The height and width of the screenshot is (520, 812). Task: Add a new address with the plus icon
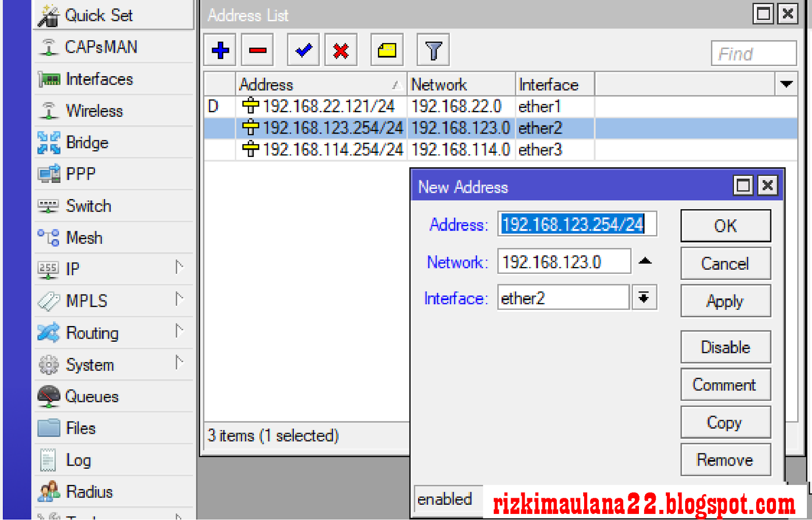[x=219, y=50]
